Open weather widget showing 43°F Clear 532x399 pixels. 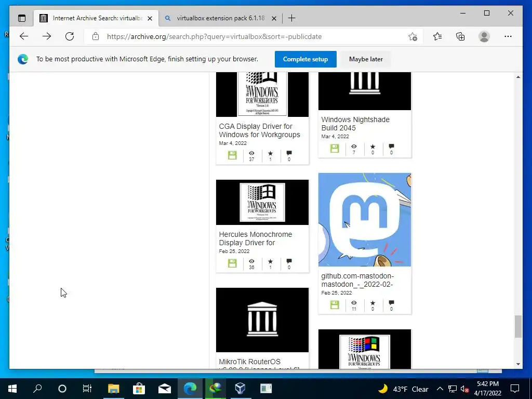pyautogui.click(x=403, y=389)
